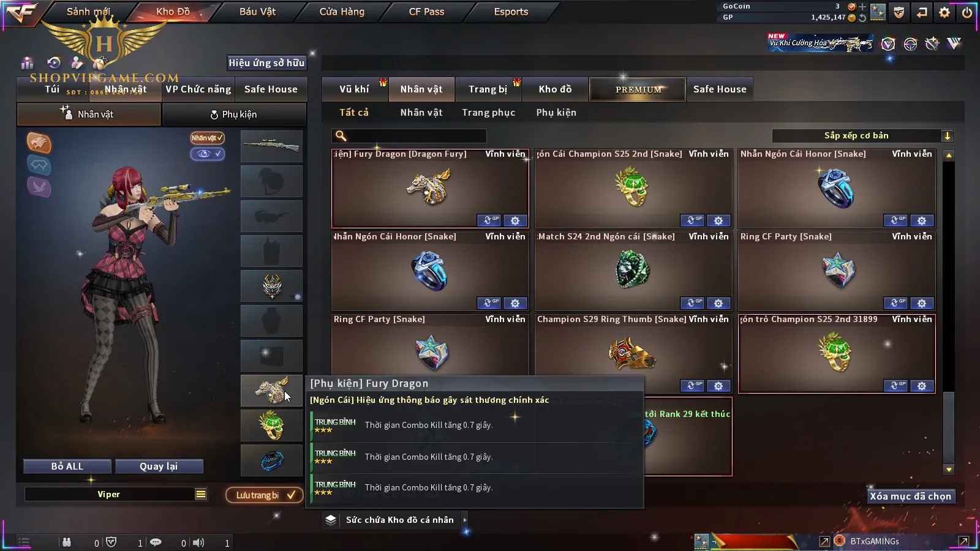This screenshot has height=551, width=980.
Task: Click the sound speaker icon in status bar
Action: click(x=198, y=542)
